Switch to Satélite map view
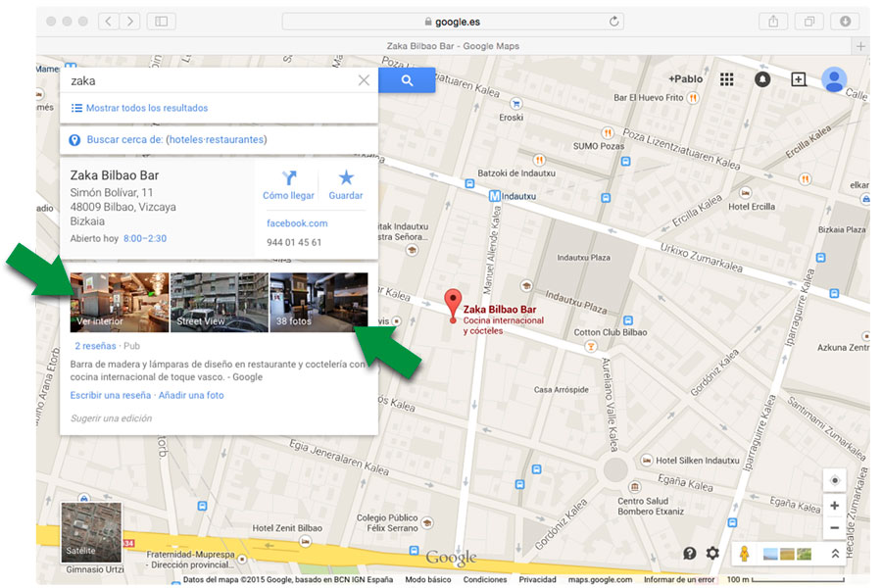 click(x=91, y=532)
